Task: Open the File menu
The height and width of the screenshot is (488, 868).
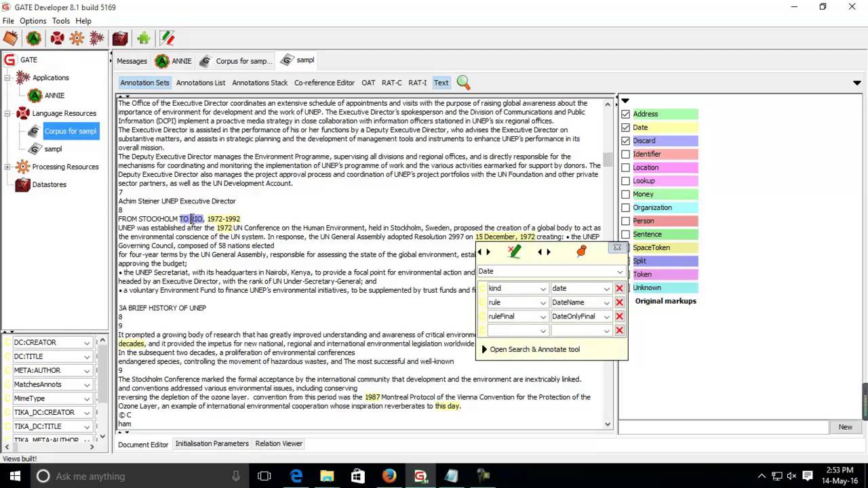Action: [x=8, y=21]
